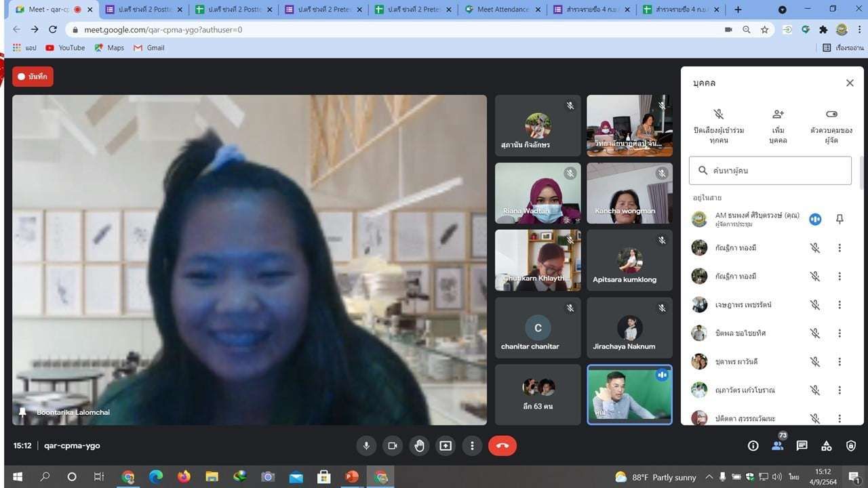Open the meeting details info icon
Image resolution: width=868 pixels, height=488 pixels.
(x=753, y=445)
